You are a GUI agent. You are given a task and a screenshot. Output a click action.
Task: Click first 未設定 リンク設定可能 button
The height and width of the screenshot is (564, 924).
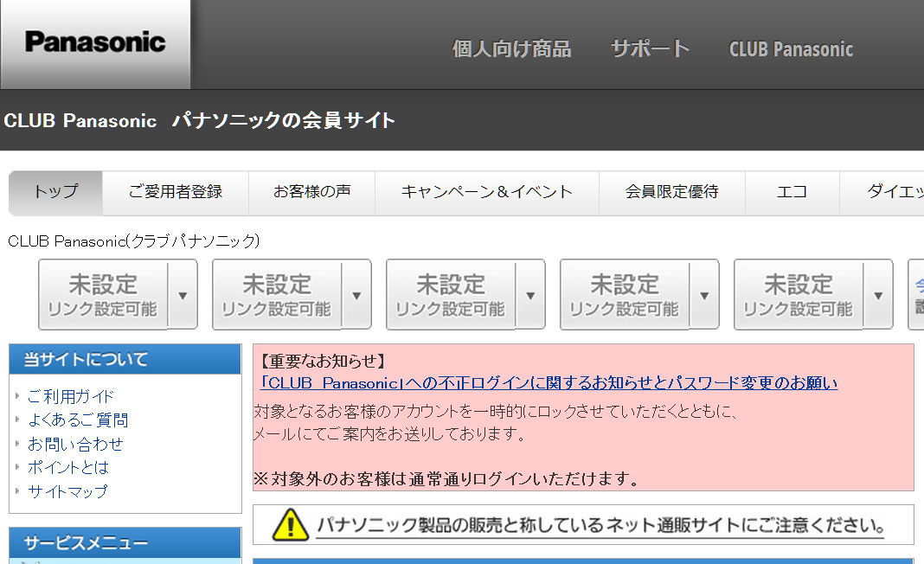103,295
